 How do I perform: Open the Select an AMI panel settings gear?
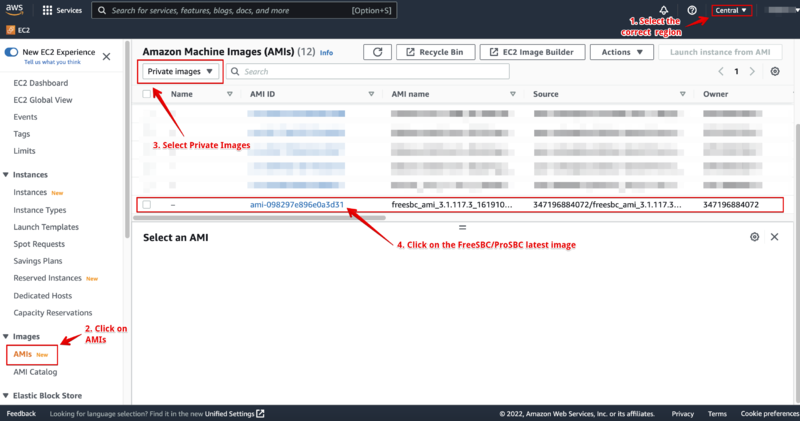click(x=755, y=237)
